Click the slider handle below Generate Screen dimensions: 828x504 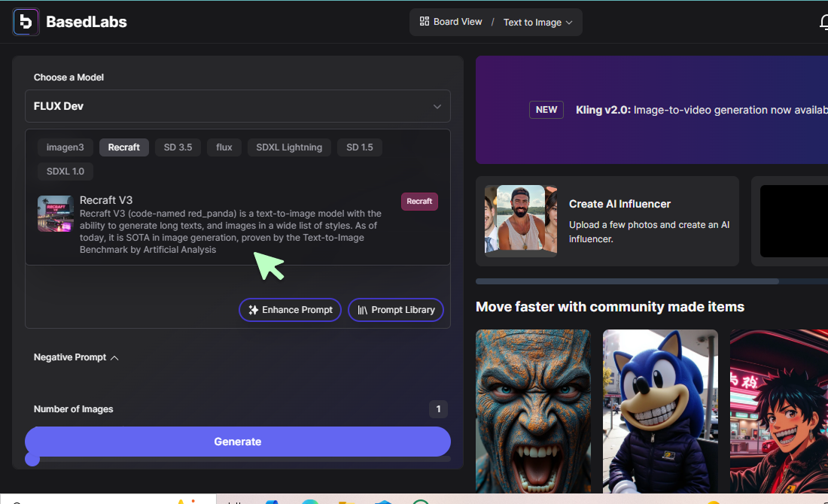[32, 459]
